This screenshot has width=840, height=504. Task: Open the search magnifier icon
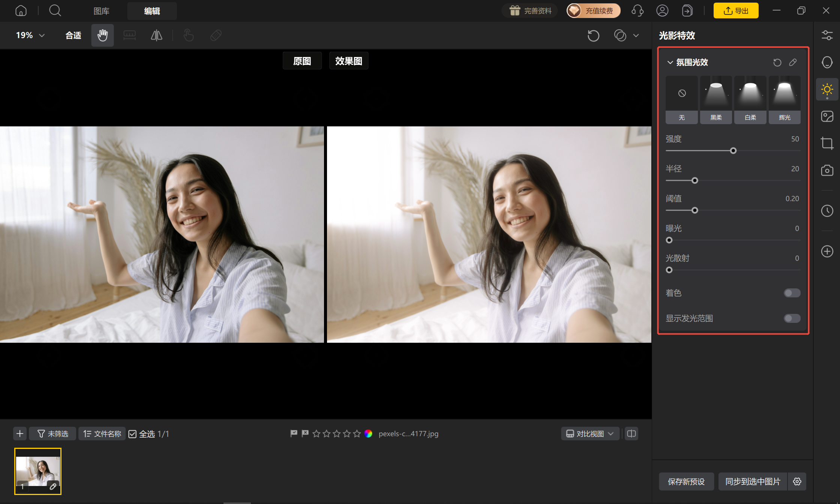pyautogui.click(x=55, y=10)
